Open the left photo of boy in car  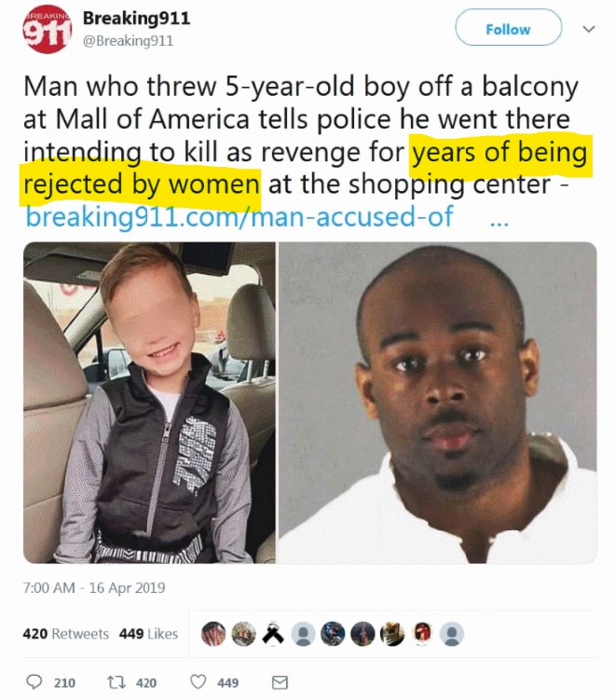coord(149,403)
